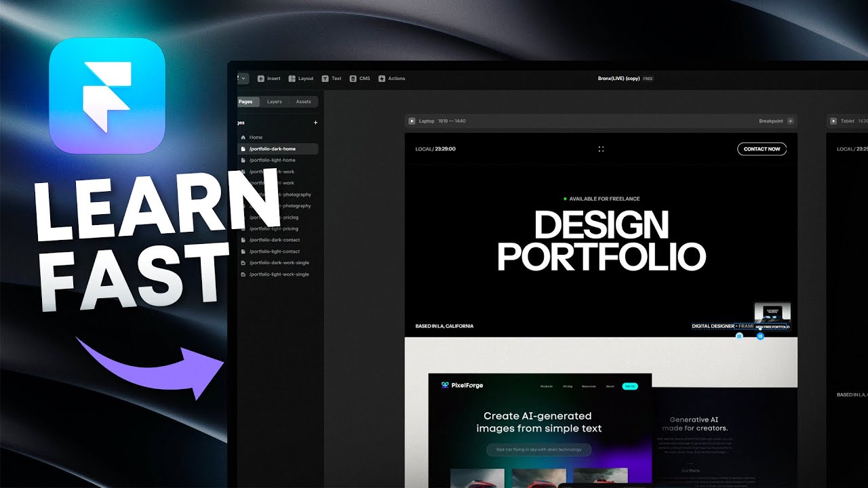Click Pricing in PixelForge nav
The width and height of the screenshot is (868, 488).
568,386
